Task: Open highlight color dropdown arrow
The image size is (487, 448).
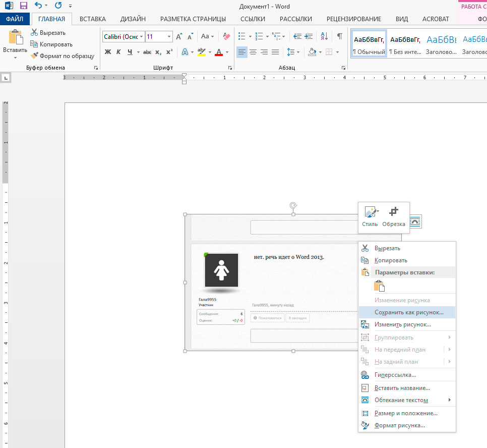Action: 210,52
